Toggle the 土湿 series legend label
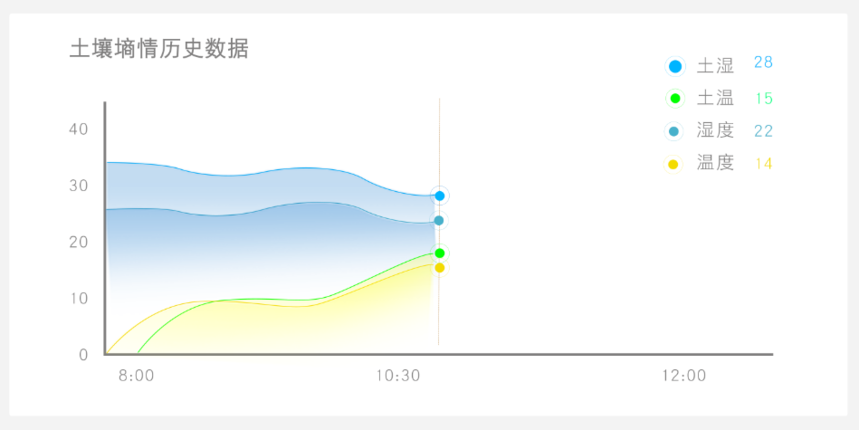The height and width of the screenshot is (430, 859). [x=715, y=67]
